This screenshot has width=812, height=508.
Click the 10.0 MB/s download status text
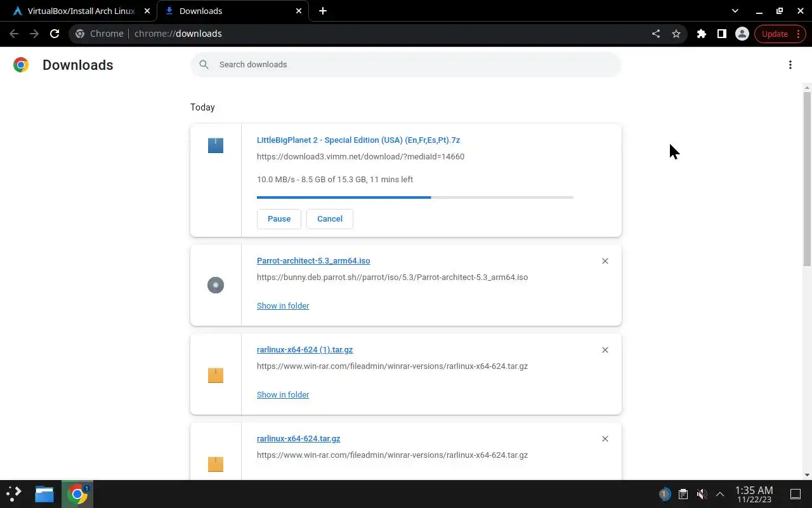tap(335, 180)
